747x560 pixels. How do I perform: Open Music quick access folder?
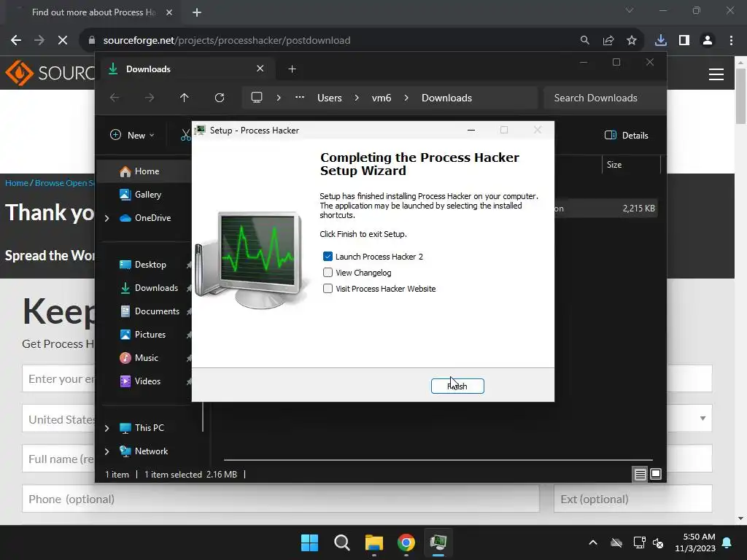pos(146,357)
